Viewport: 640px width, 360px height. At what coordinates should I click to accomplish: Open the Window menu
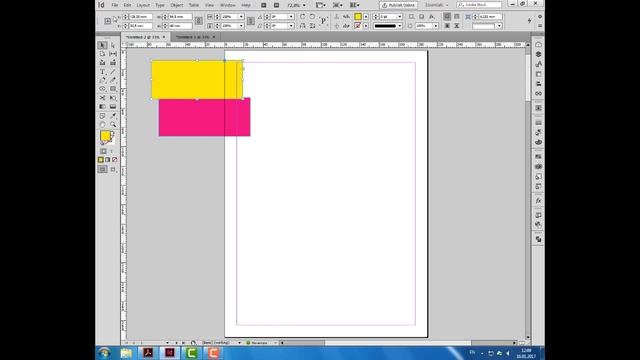[x=228, y=5]
